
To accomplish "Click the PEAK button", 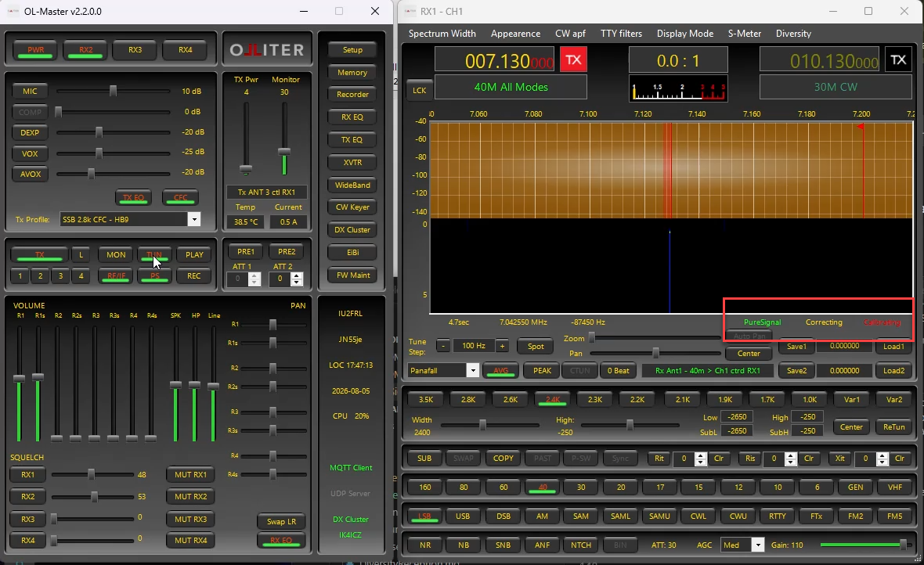I will coord(542,371).
